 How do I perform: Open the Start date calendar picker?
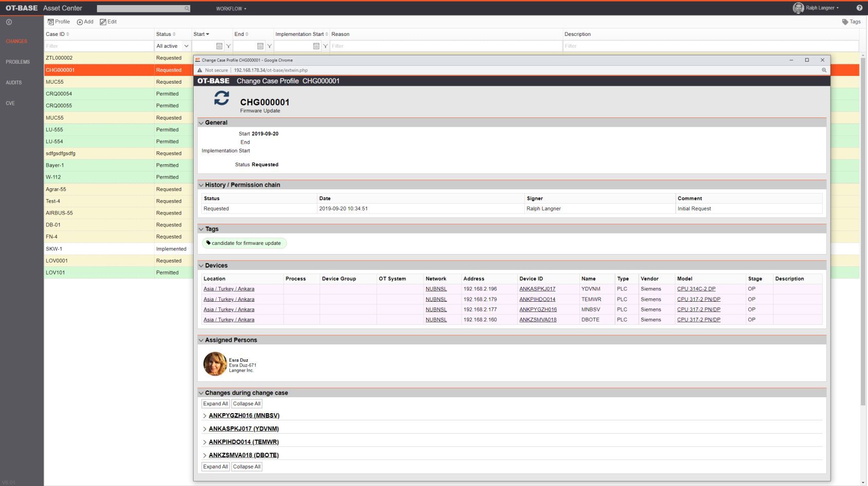click(x=219, y=46)
